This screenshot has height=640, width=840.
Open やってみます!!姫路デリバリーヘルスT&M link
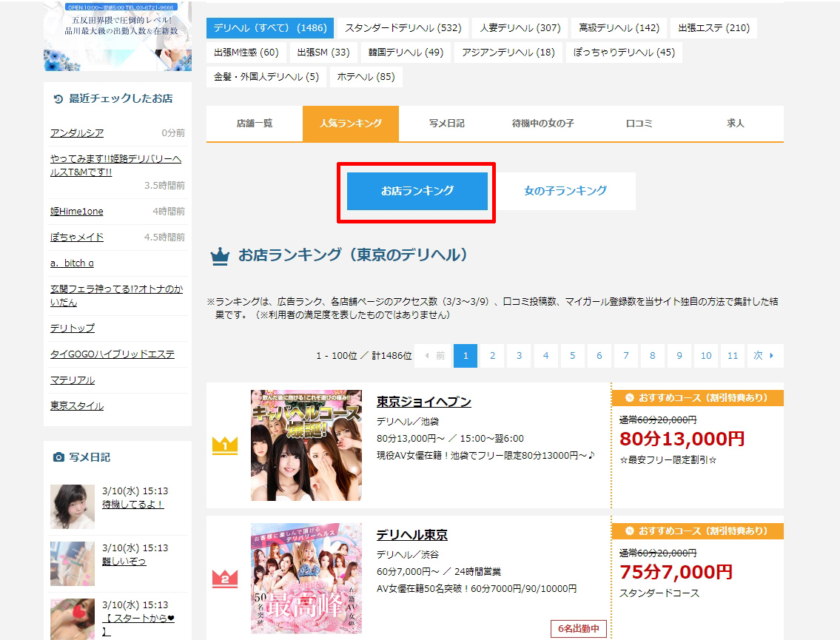(x=115, y=166)
